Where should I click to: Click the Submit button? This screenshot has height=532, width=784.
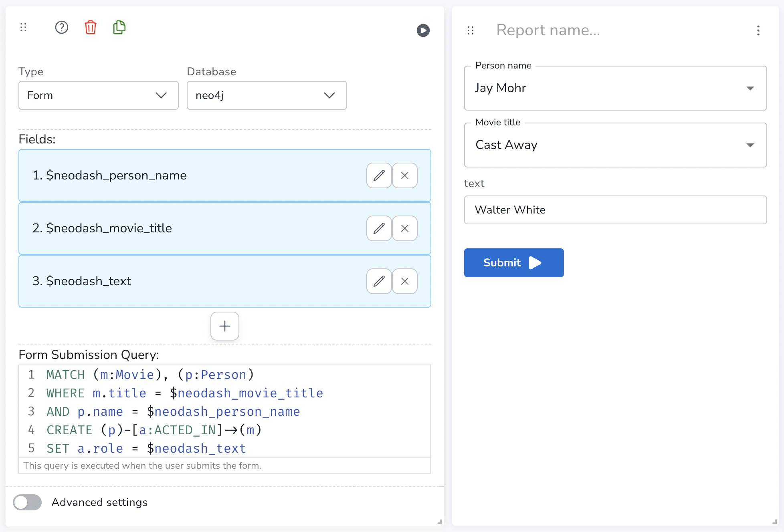[513, 263]
